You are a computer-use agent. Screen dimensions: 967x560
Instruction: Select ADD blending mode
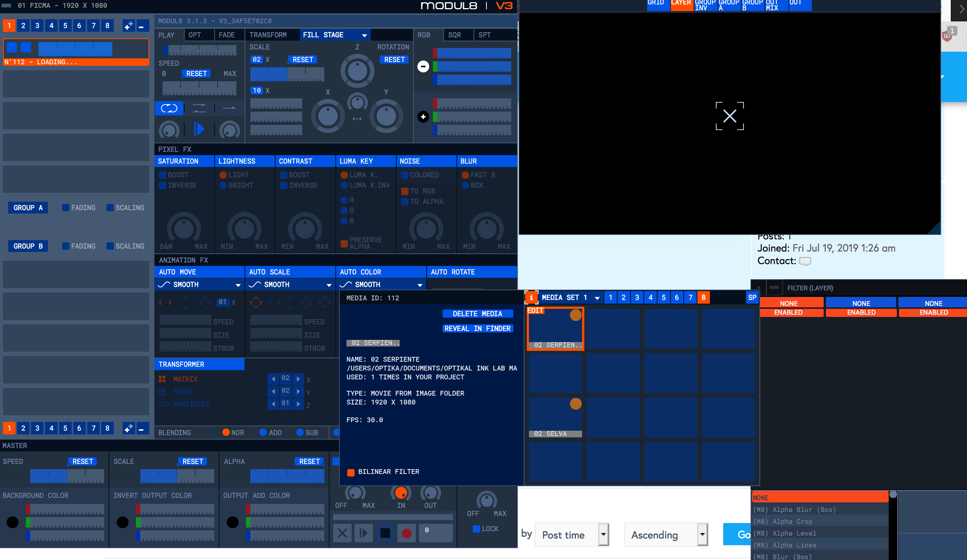pyautogui.click(x=263, y=433)
